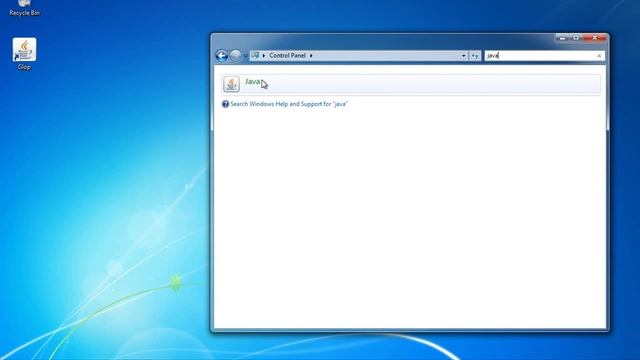Open the Glop shortcut on desktop
Viewport: 640px width, 360px height.
[x=24, y=54]
